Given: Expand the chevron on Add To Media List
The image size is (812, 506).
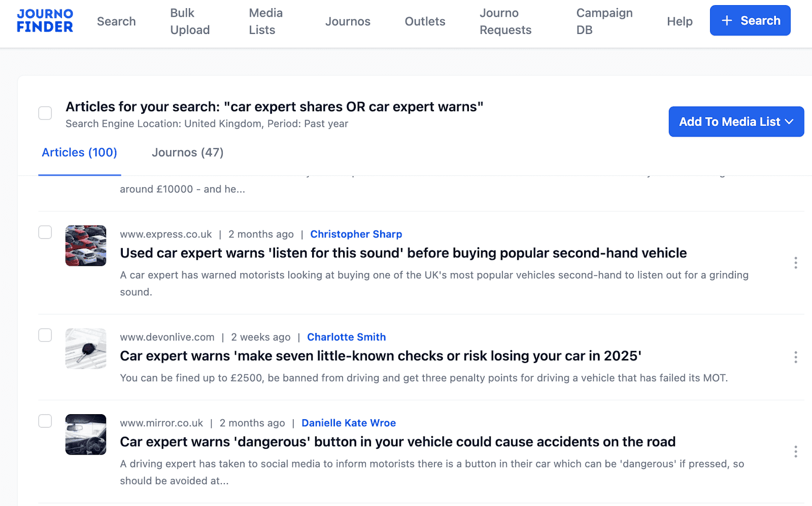Looking at the screenshot, I should [789, 122].
